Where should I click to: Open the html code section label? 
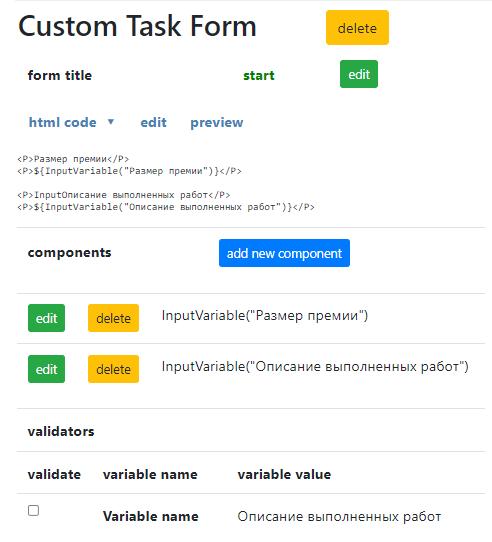pyautogui.click(x=63, y=122)
